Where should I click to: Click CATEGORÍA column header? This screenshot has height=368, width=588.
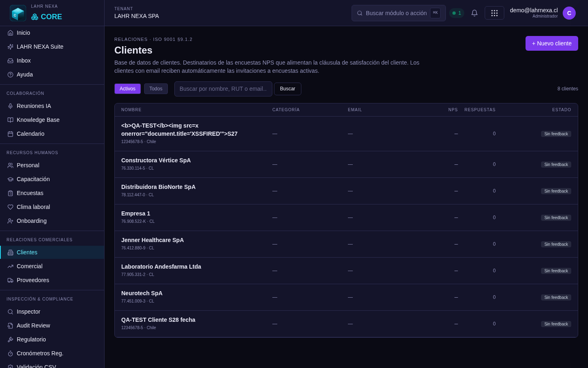pyautogui.click(x=286, y=110)
